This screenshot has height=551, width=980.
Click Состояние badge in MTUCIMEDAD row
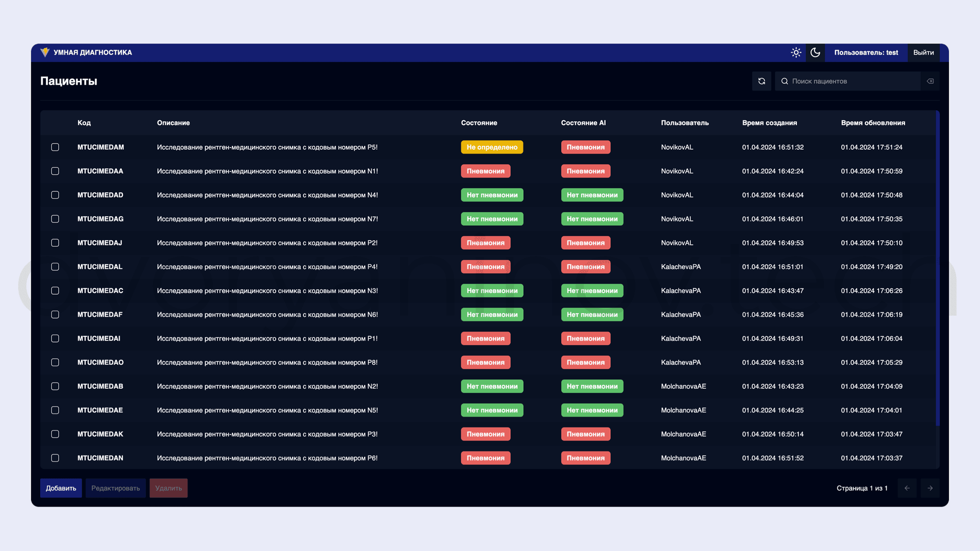pyautogui.click(x=492, y=195)
